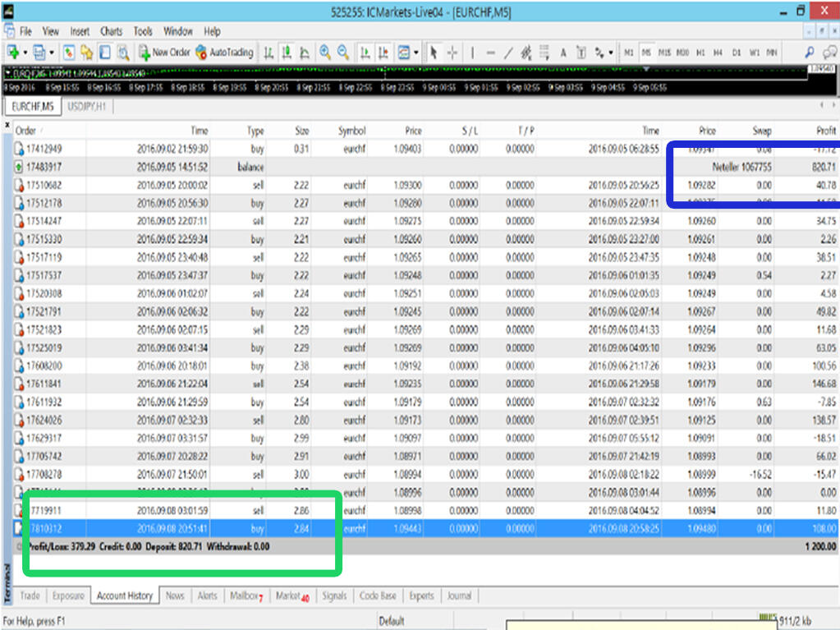Select the Text Label tool
The width and height of the screenshot is (840, 630).
click(x=581, y=53)
